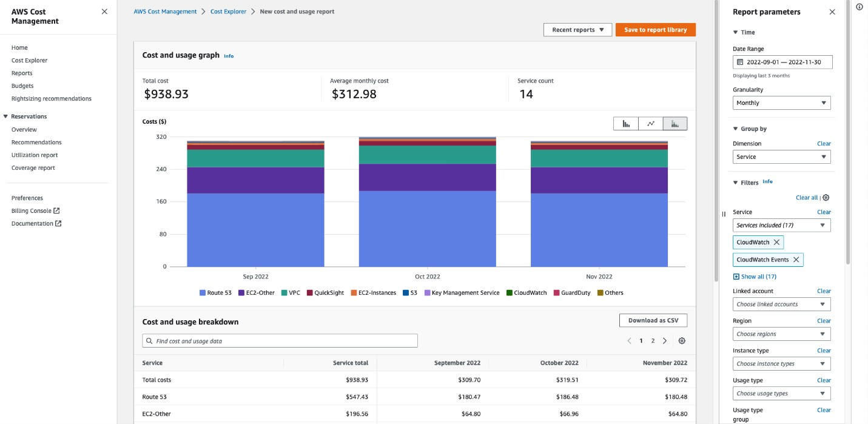
Task: Click the next page chevron in breakdown table
Action: pyautogui.click(x=665, y=340)
